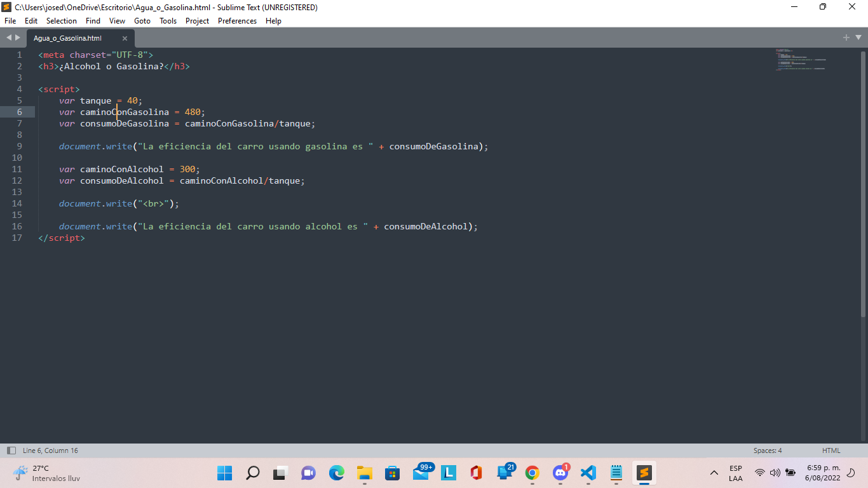This screenshot has height=488, width=868.
Task: Open the weather widget showing 27°C
Action: [x=46, y=473]
